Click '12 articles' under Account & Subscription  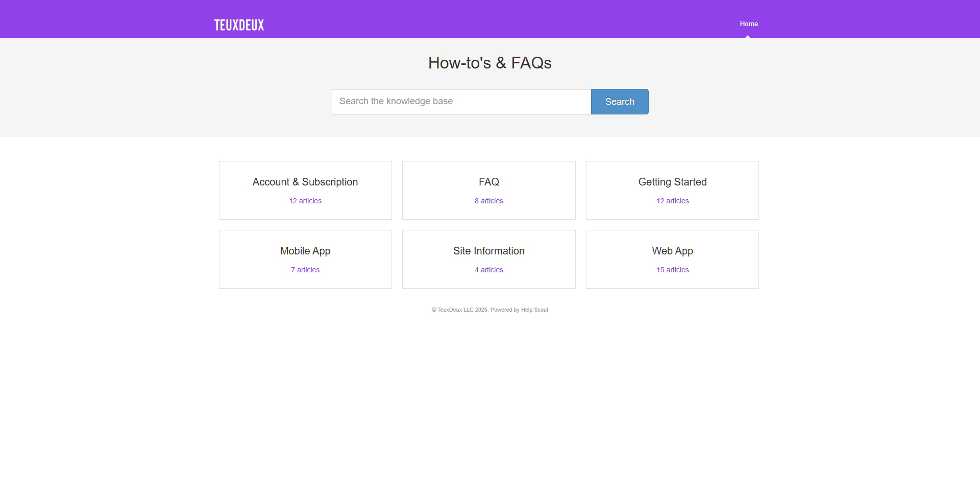(305, 201)
